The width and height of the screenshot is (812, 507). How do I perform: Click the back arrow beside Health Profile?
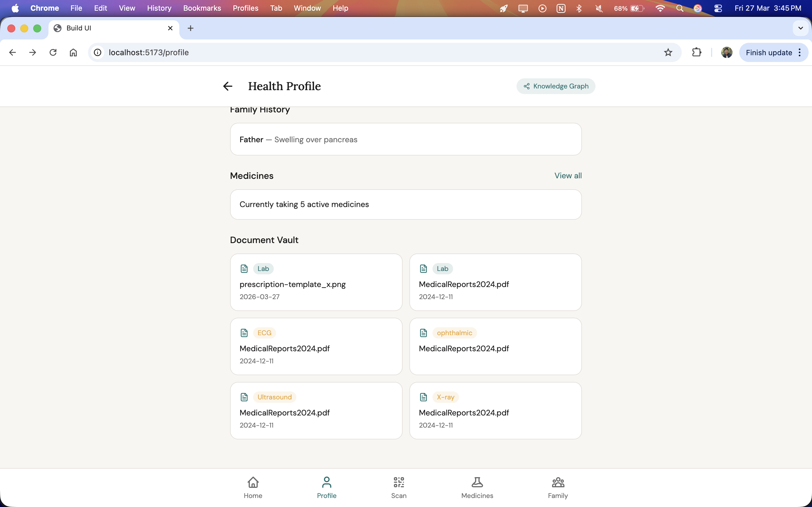[228, 86]
